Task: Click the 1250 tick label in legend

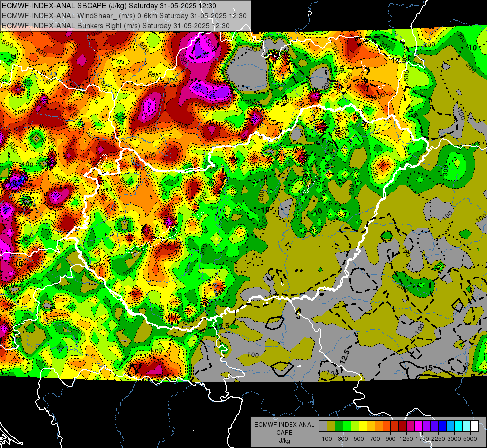Action: (x=406, y=439)
